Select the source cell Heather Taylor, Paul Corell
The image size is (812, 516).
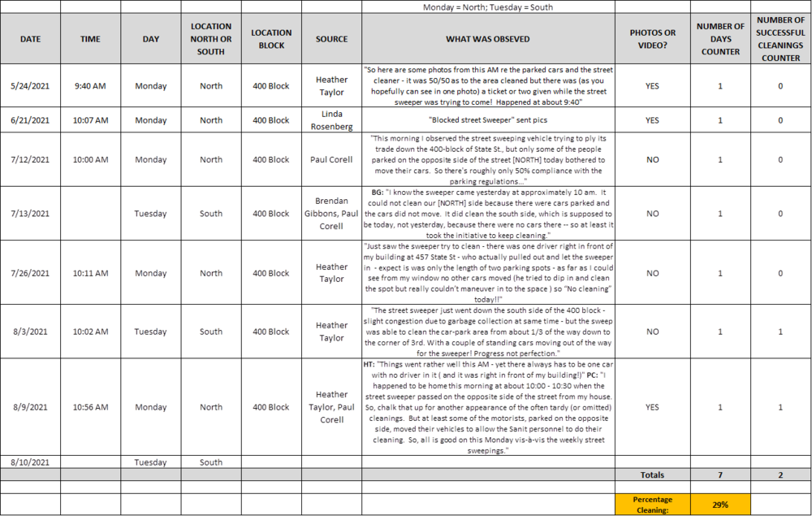[x=331, y=407]
